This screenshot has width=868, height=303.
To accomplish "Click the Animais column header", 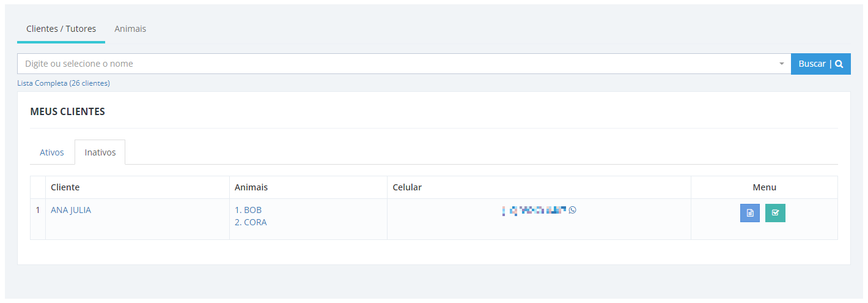I will [x=251, y=187].
